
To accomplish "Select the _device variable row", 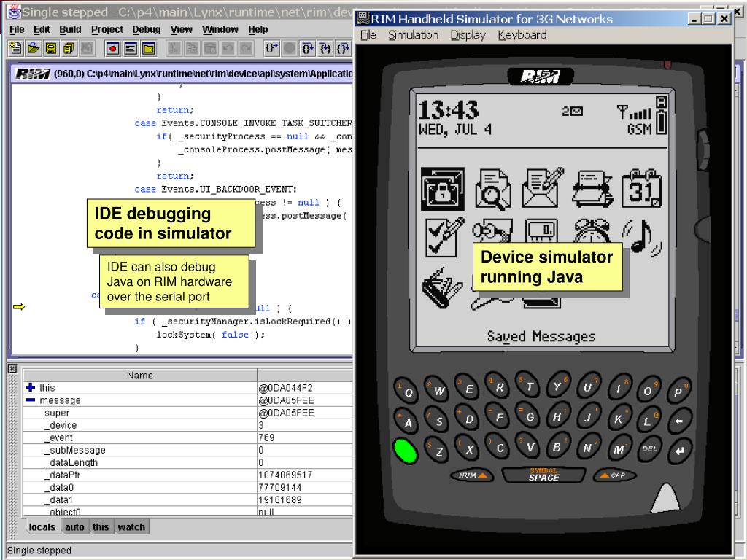I will tap(187, 425).
